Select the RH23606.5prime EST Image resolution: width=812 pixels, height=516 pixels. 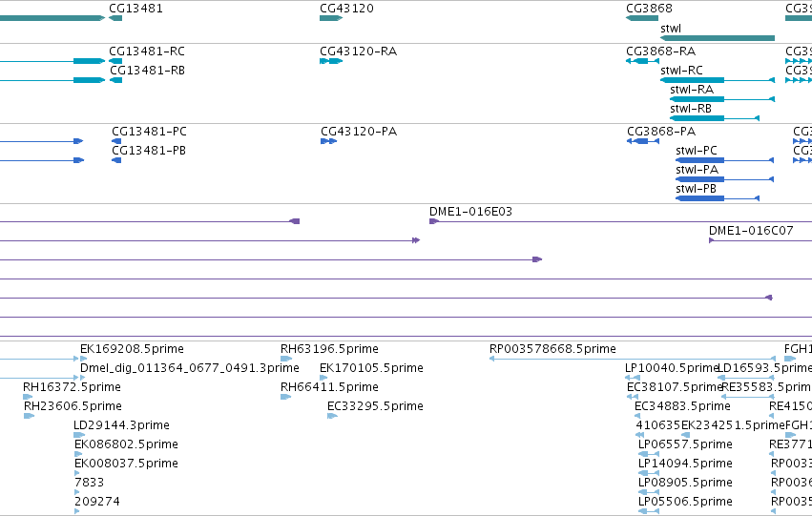[29, 416]
